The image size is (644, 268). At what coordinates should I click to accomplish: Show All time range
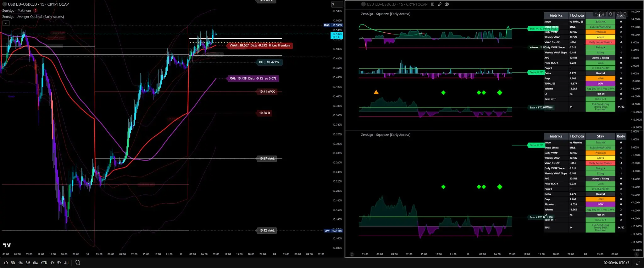[66, 263]
